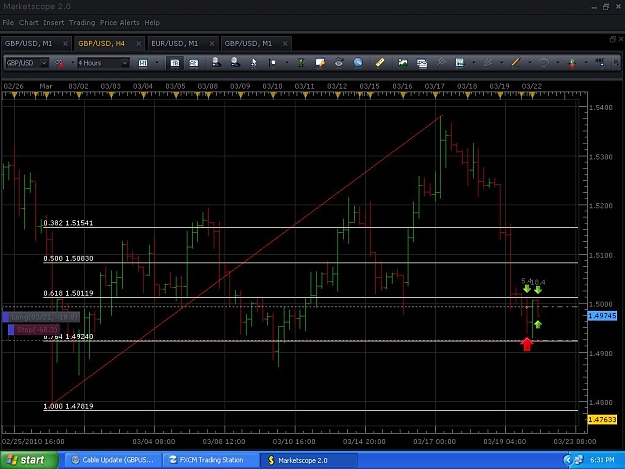Click the 1.000 1.47819 Fibonacci label
This screenshot has width=625, height=469.
click(x=68, y=406)
